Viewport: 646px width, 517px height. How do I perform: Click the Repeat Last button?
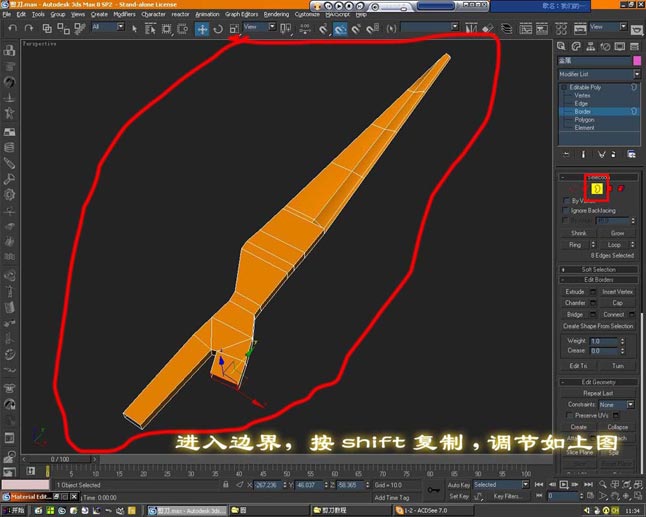click(598, 393)
